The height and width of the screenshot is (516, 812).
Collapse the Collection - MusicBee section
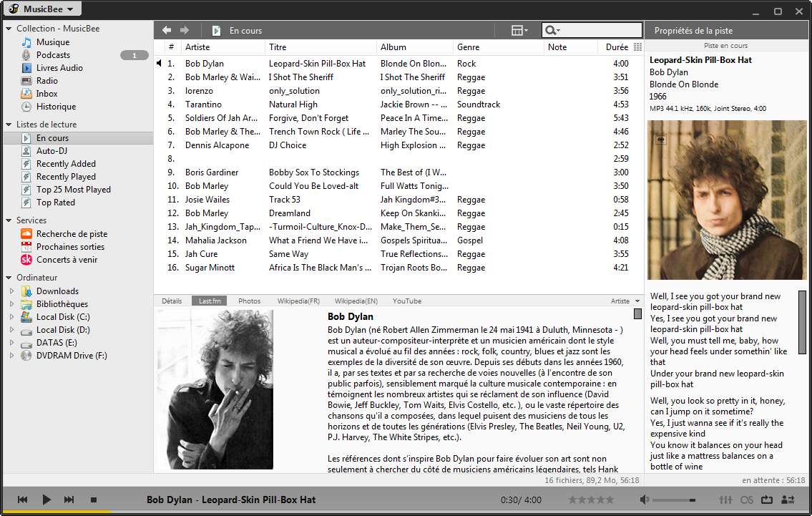click(x=9, y=29)
